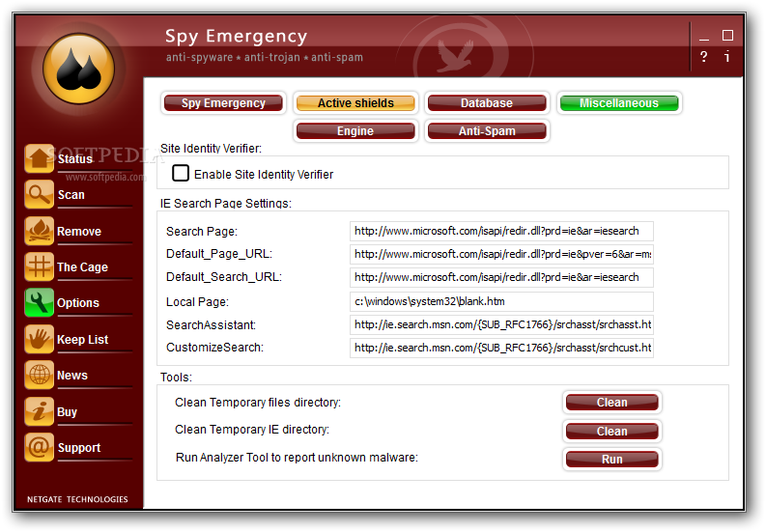Click the Status house icon
Image resolution: width=766 pixels, height=532 pixels.
[39, 158]
